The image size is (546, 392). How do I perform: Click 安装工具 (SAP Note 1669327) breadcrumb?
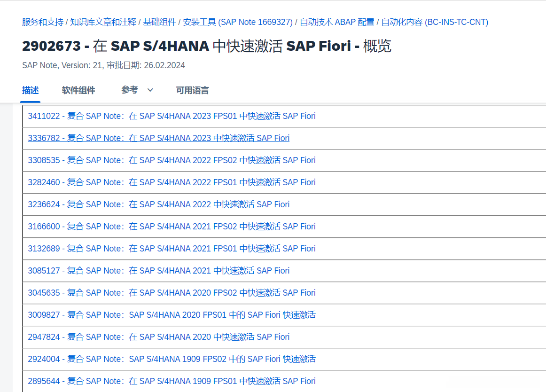click(238, 22)
